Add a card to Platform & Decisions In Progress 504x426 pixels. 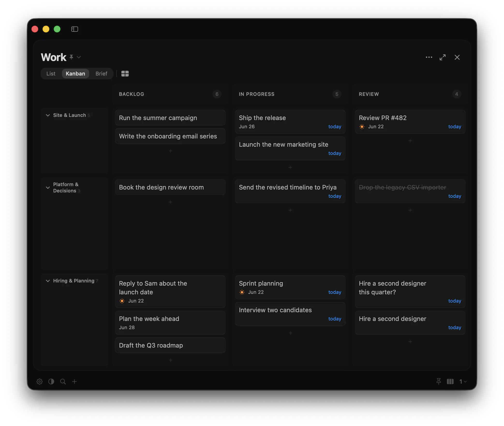[x=290, y=210]
